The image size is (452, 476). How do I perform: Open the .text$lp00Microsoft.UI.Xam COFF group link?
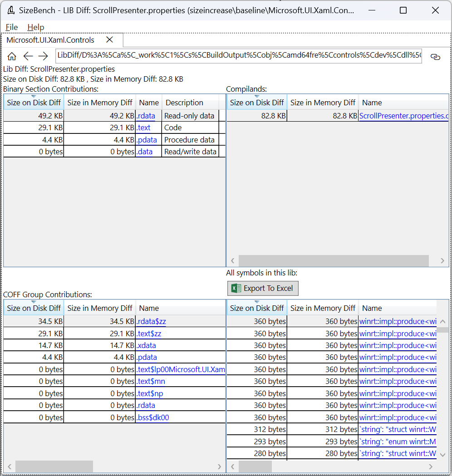pos(181,369)
